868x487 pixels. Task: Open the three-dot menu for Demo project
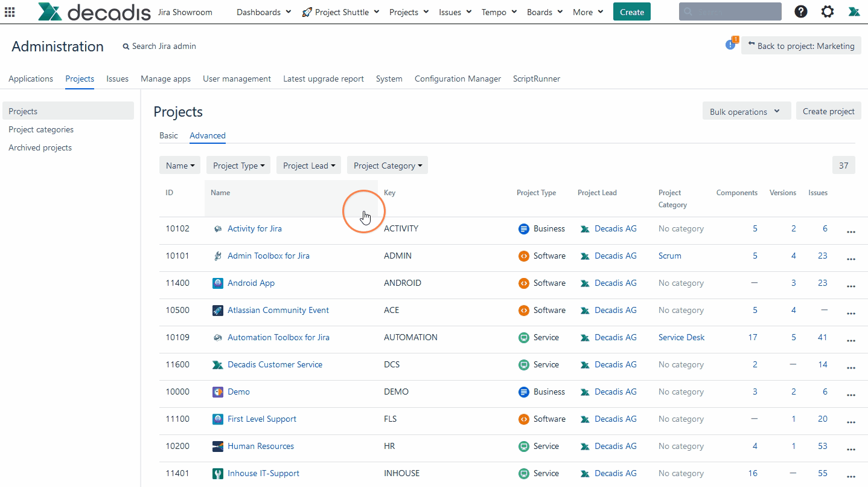click(x=851, y=395)
